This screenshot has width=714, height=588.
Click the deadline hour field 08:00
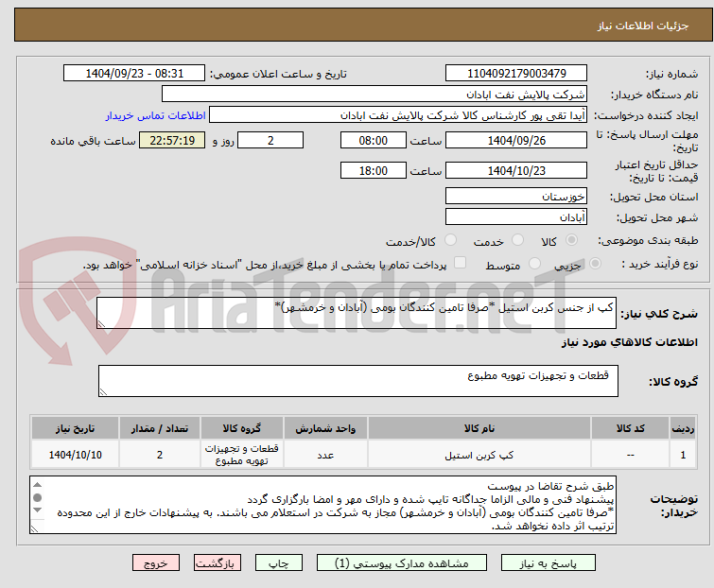(x=373, y=140)
